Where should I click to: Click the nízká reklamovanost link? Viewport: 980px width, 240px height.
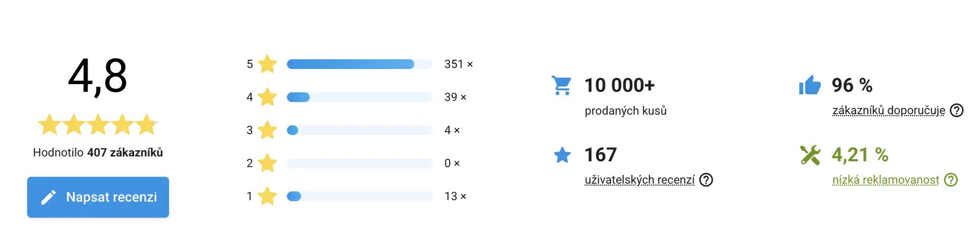tap(886, 180)
